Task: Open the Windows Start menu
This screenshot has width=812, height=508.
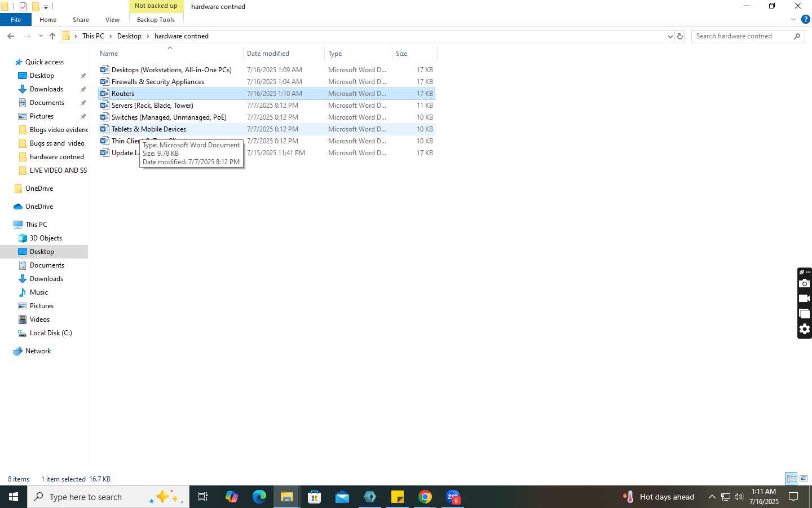Action: [14, 497]
